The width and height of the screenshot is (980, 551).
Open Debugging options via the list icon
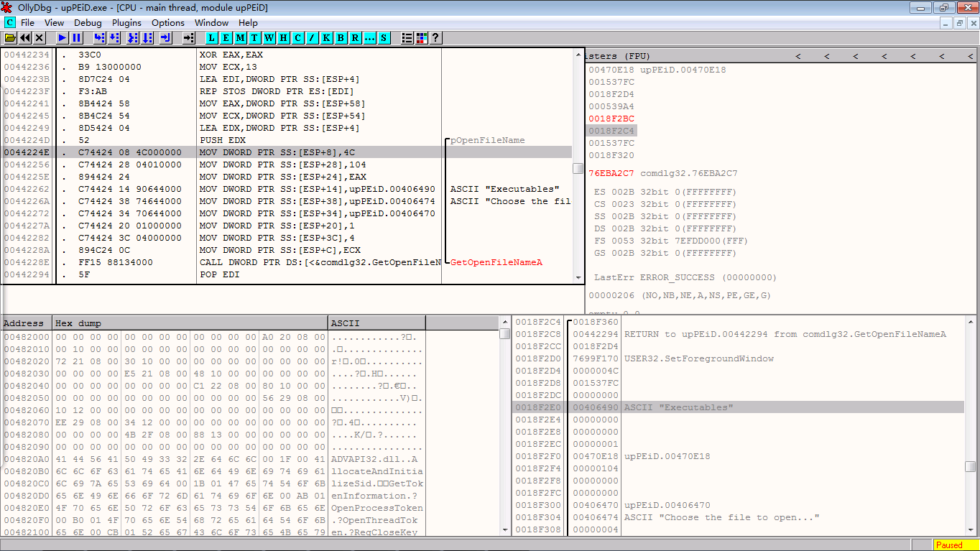coord(407,37)
